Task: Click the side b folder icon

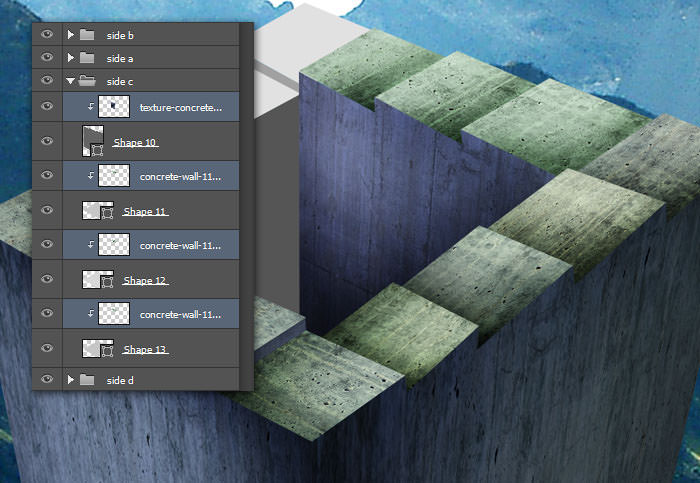Action: coord(87,35)
